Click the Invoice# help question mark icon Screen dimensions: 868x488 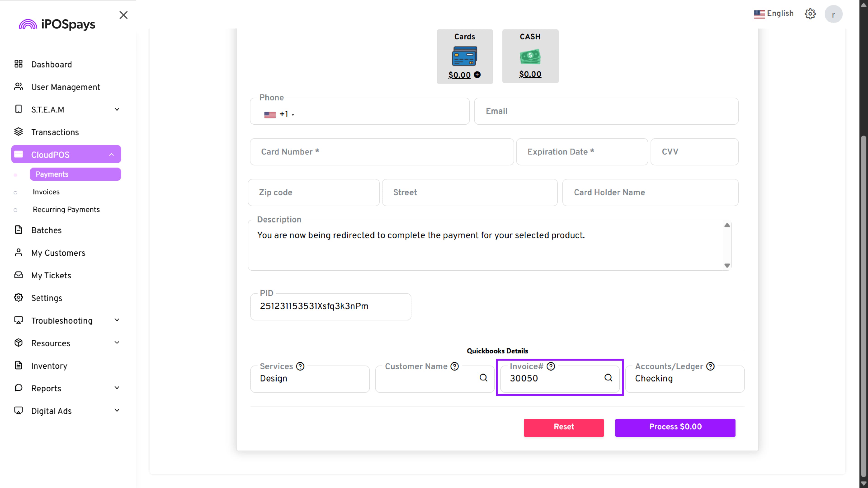click(551, 366)
